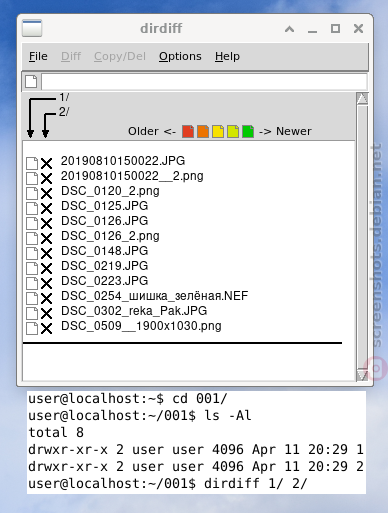The width and height of the screenshot is (388, 513).
Task: Open the File menu
Action: click(38, 56)
